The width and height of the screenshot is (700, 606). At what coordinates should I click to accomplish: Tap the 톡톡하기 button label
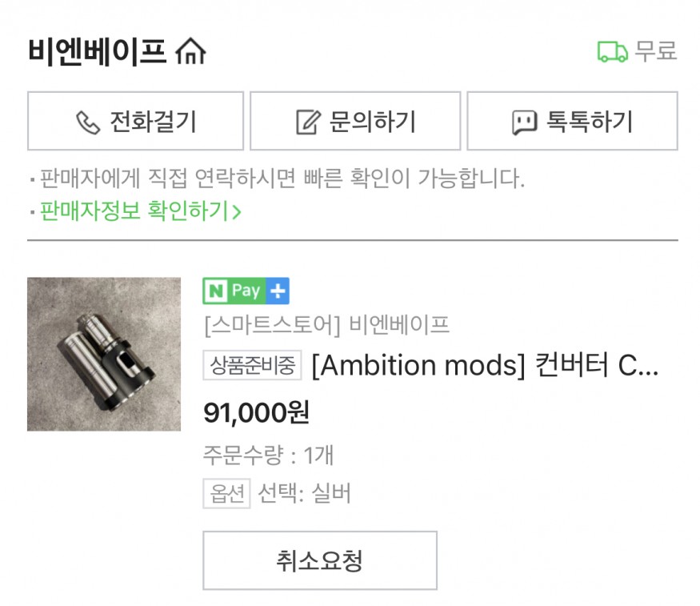(x=590, y=122)
